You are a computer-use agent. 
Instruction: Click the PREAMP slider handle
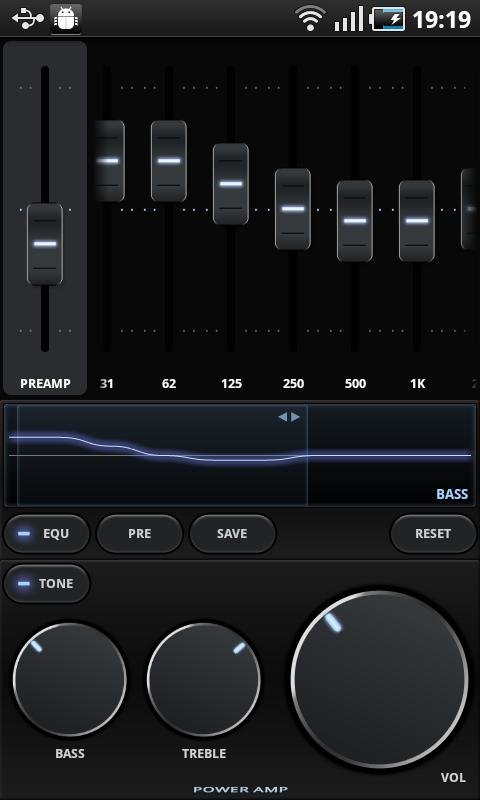click(45, 244)
